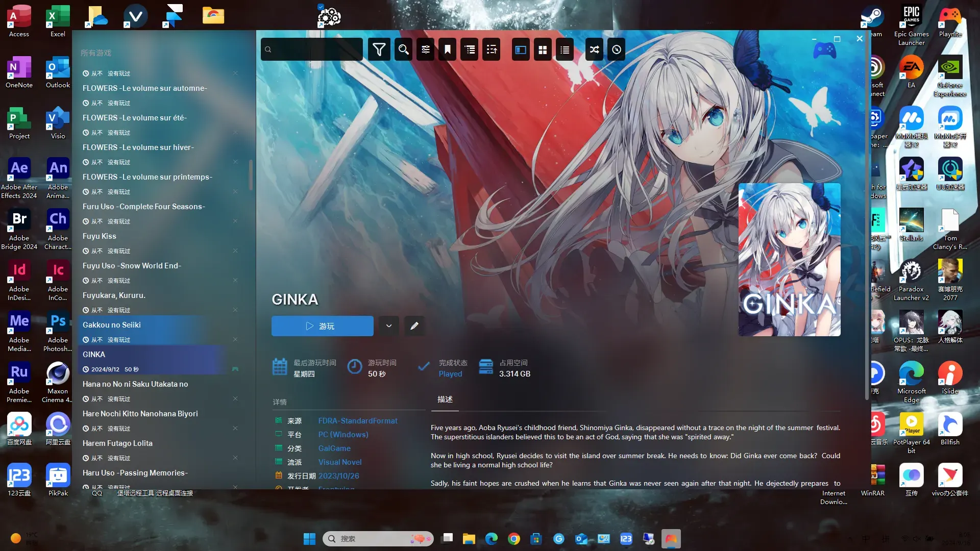Click the taskbar search box
The height and width of the screenshot is (551, 980).
(x=378, y=539)
